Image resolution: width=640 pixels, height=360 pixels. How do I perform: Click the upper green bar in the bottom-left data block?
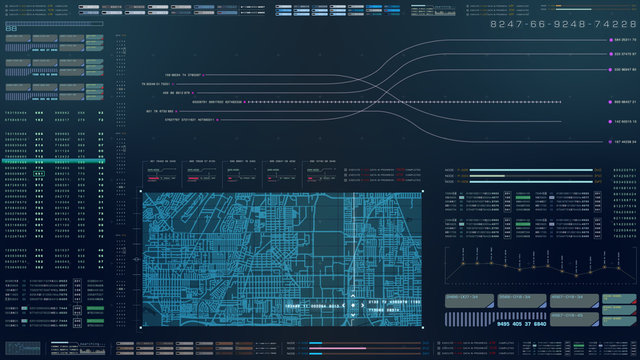tap(95, 308)
